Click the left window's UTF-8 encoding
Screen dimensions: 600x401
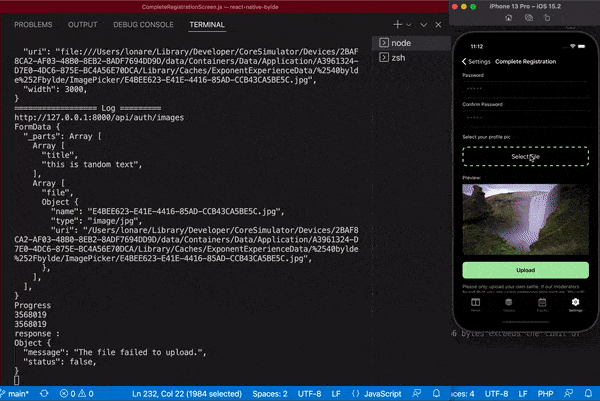click(309, 393)
